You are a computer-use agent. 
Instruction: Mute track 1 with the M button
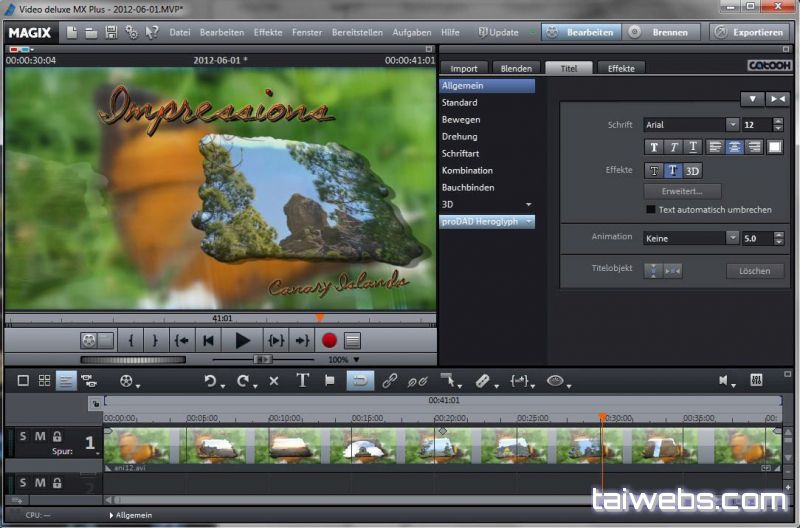40,436
